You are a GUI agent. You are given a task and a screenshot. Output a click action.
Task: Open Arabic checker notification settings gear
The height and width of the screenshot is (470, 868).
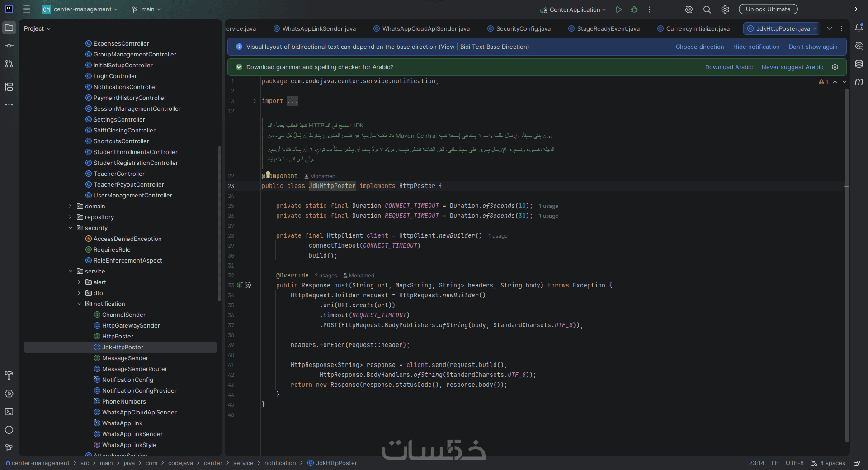pyautogui.click(x=835, y=67)
